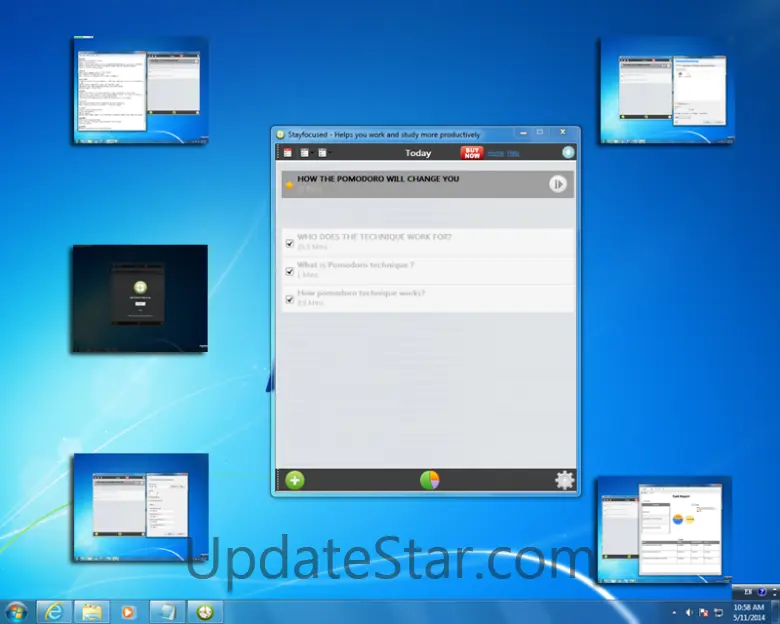Click round blue icon at toolbar right end
The width and height of the screenshot is (780, 624).
click(568, 152)
